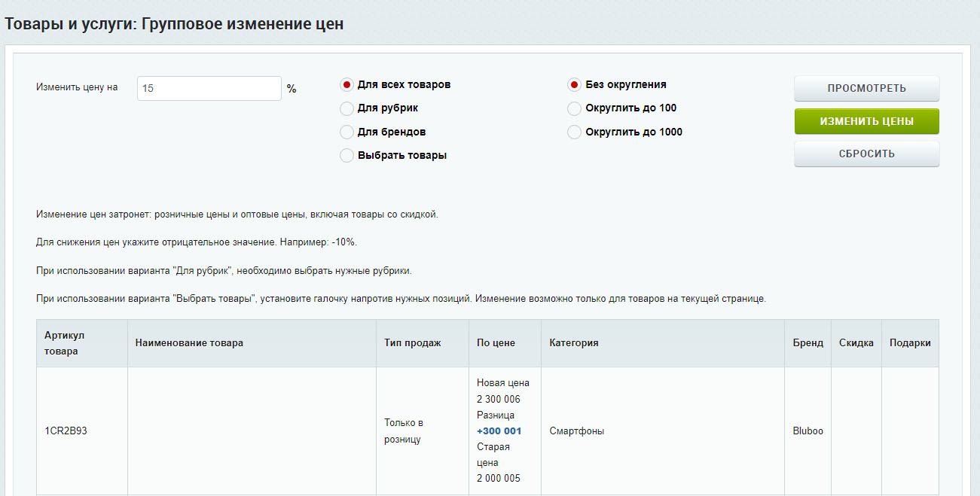Click the "Категория" column header
Image resolution: width=980 pixels, height=496 pixels.
pyautogui.click(x=573, y=343)
